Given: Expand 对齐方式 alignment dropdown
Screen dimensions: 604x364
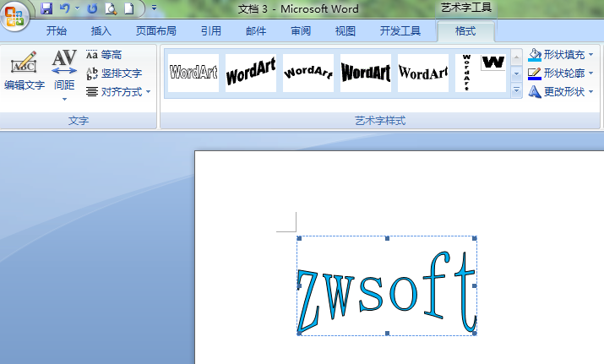Looking at the screenshot, I should coord(119,91).
